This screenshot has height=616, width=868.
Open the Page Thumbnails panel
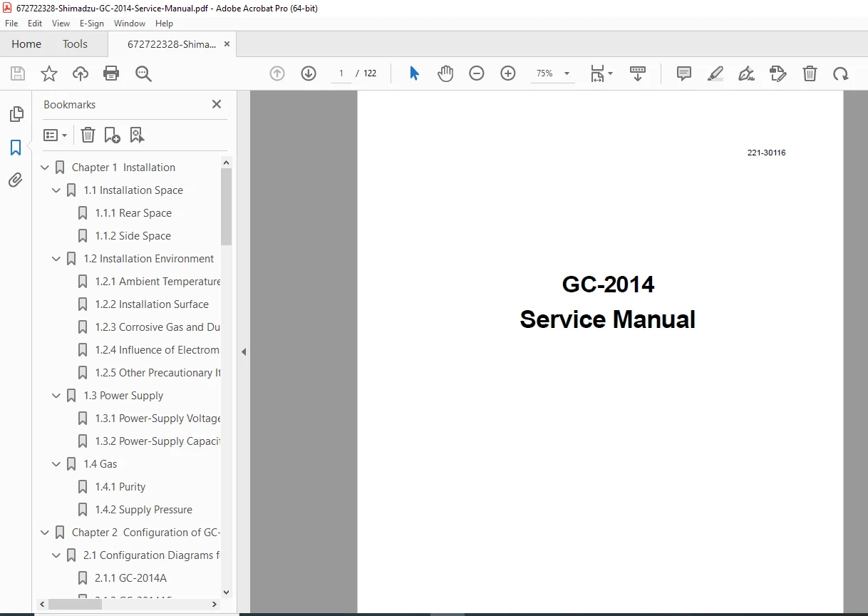[16, 114]
